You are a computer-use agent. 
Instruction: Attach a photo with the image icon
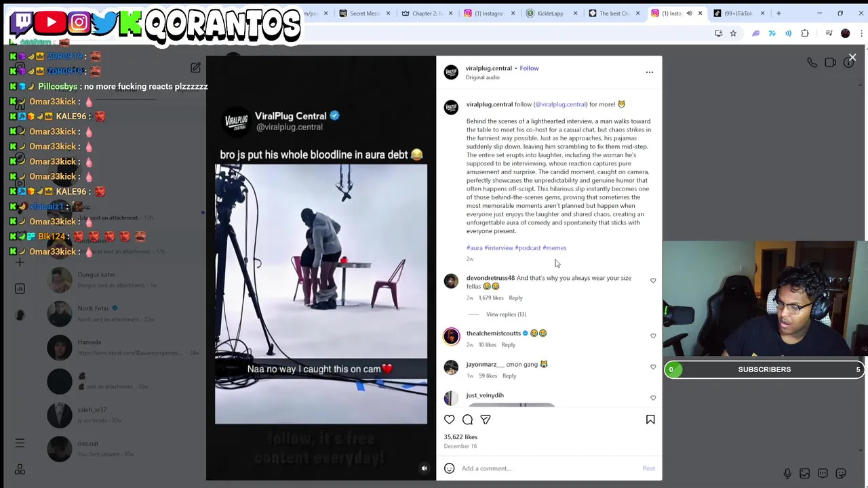click(804, 473)
